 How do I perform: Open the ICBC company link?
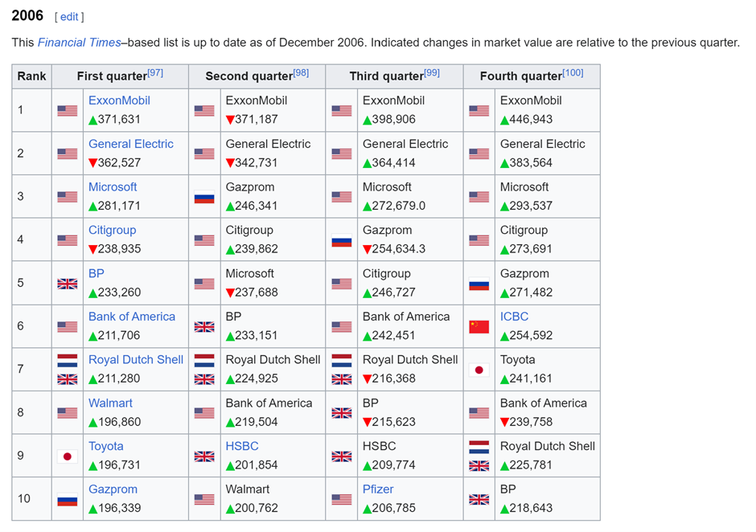(x=514, y=317)
